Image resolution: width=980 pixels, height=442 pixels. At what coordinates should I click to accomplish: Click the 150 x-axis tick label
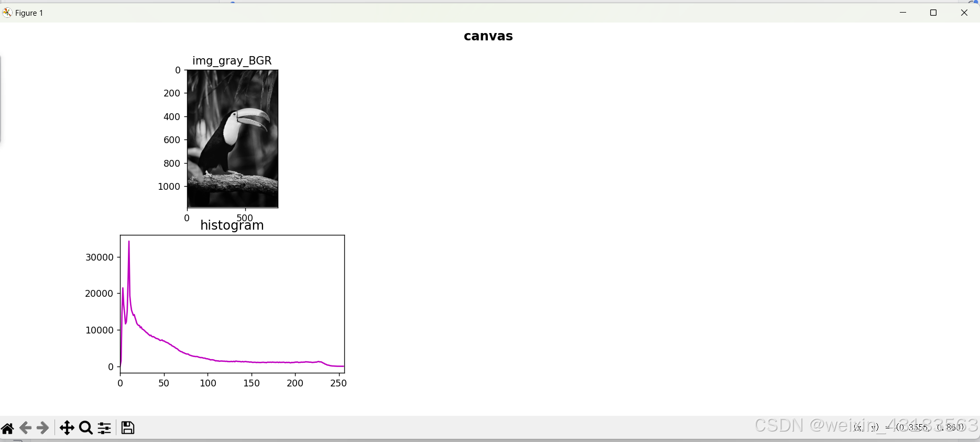coord(252,383)
